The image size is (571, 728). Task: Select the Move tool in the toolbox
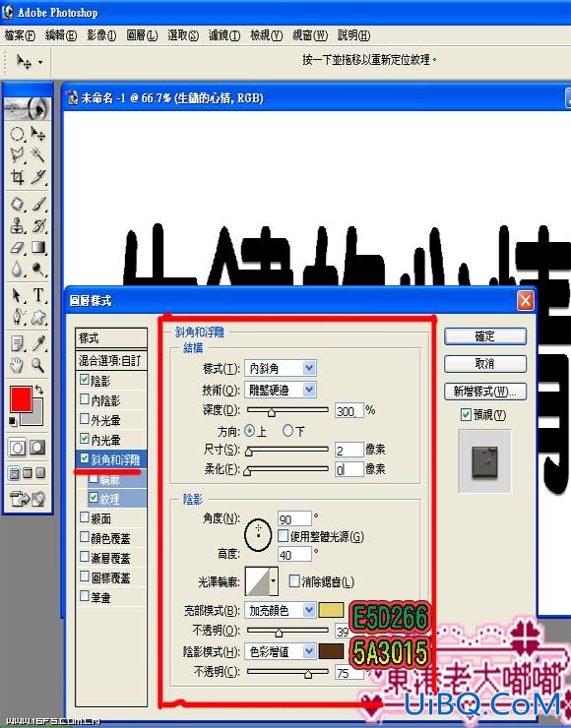(x=38, y=135)
